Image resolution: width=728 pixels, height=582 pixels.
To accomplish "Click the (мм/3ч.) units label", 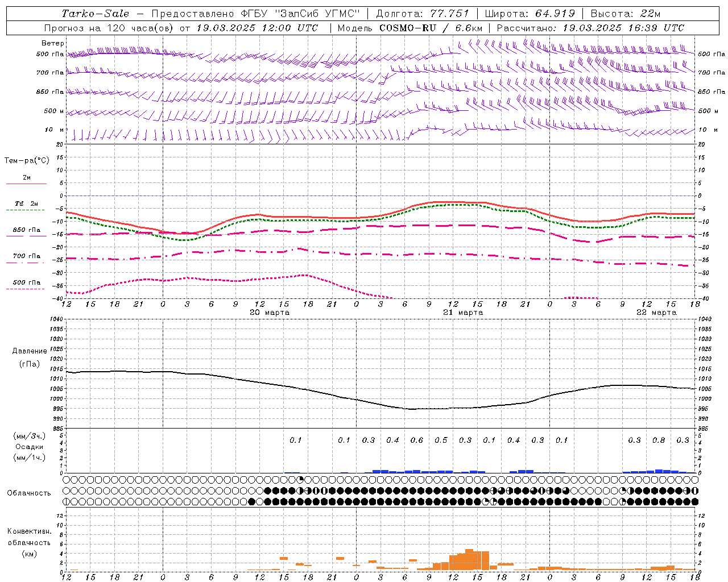I will [29, 436].
